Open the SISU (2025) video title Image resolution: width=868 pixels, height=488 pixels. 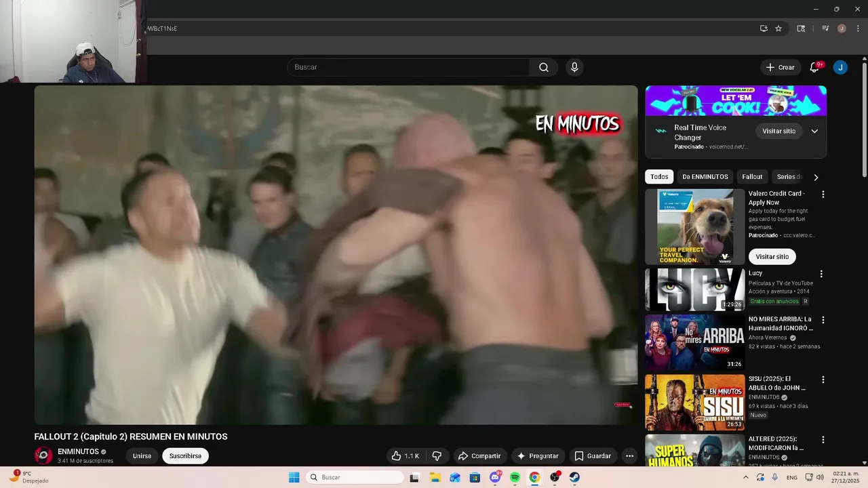pos(778,383)
